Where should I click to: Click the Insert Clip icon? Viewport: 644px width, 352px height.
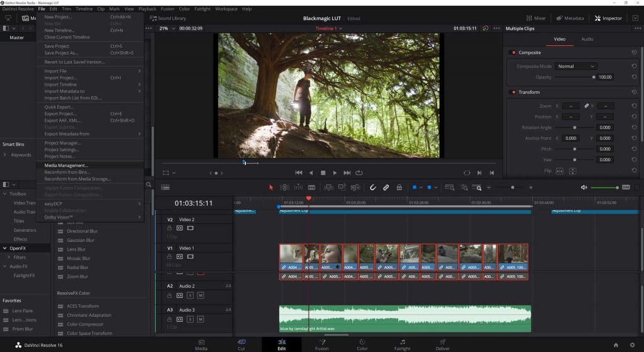pos(328,188)
